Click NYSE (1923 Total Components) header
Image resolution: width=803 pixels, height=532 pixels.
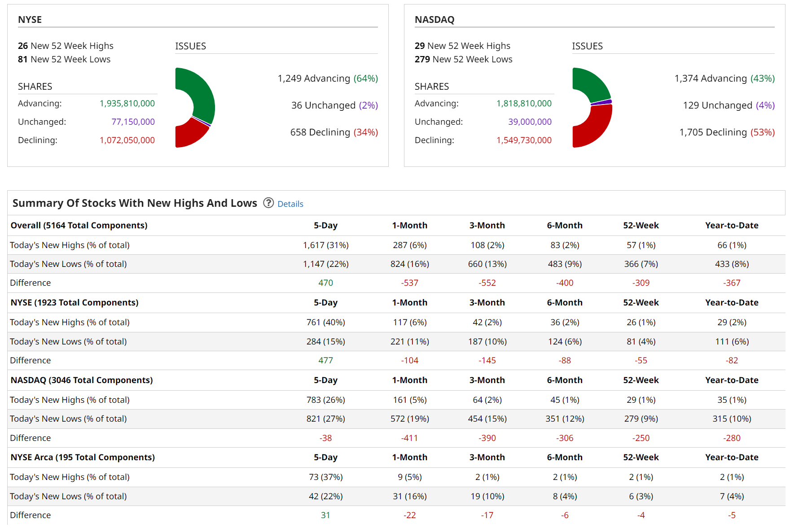(75, 303)
